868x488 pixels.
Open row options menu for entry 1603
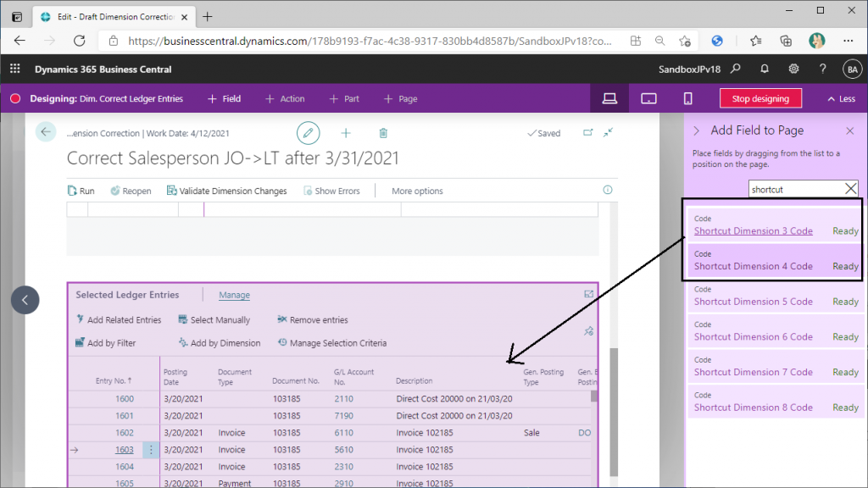(151, 450)
